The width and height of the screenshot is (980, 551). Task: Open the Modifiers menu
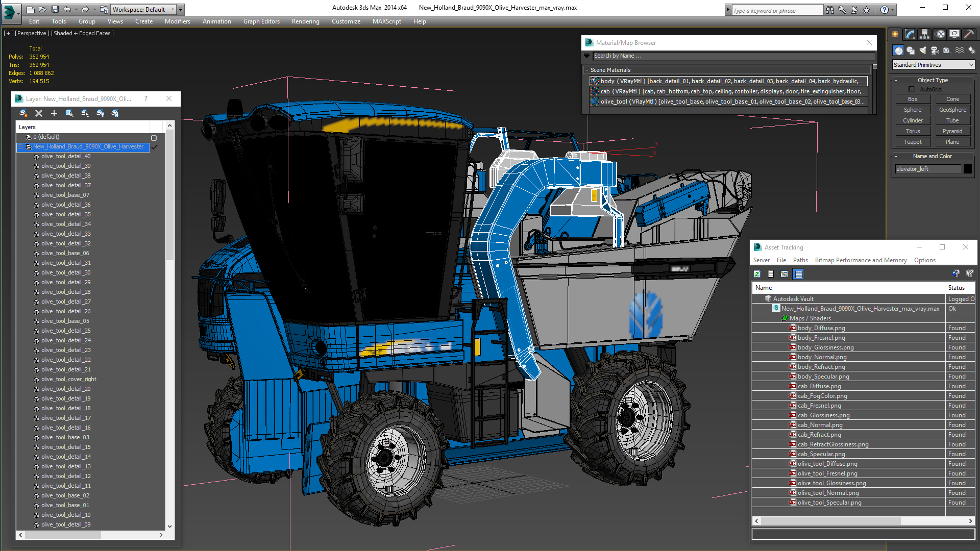[177, 21]
